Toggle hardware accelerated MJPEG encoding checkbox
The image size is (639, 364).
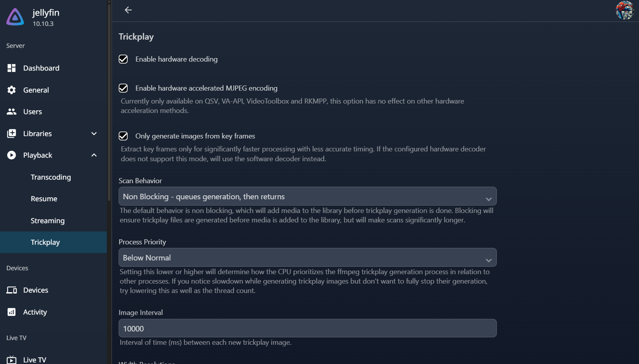click(123, 88)
